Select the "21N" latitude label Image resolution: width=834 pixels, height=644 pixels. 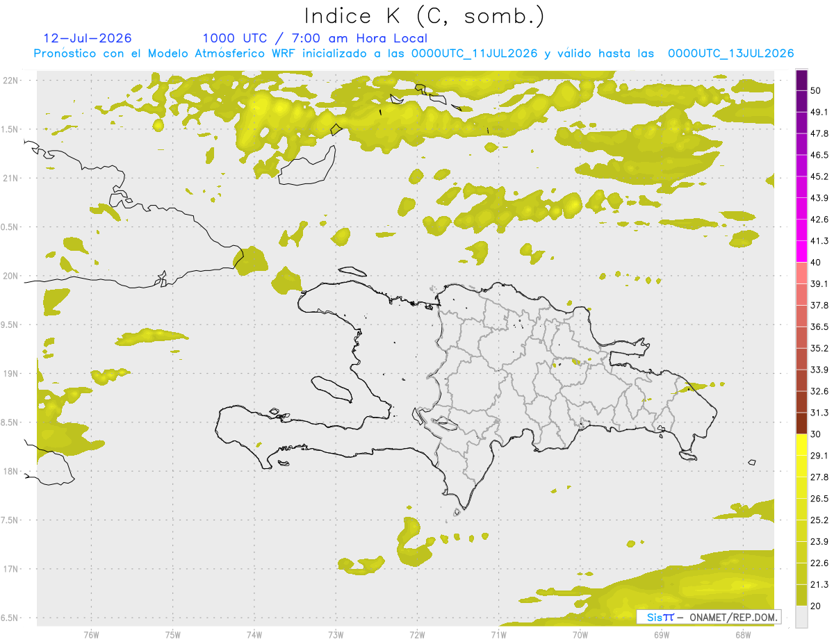(x=12, y=178)
